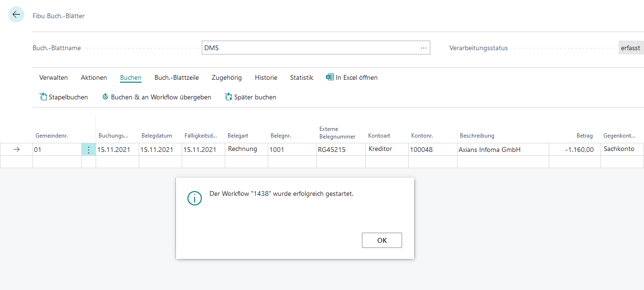Open the Historie menu

point(266,77)
